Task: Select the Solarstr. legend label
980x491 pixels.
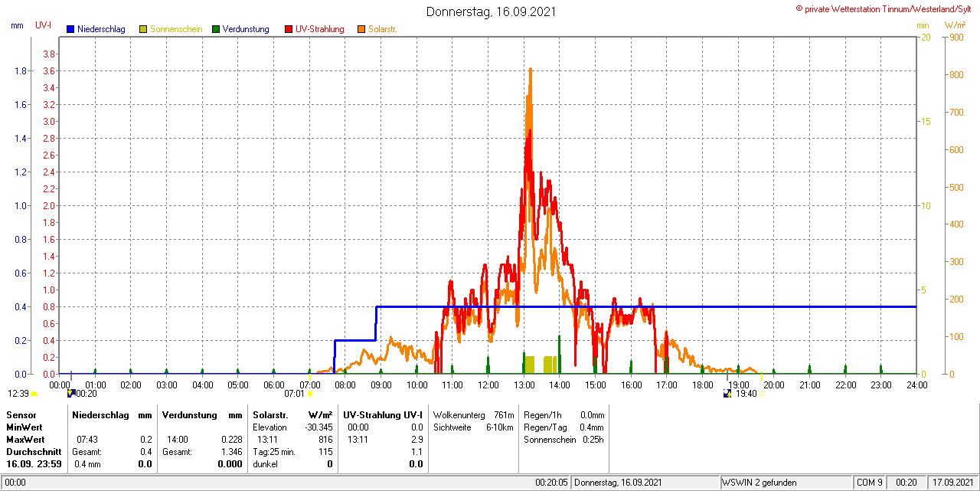Action: [383, 29]
